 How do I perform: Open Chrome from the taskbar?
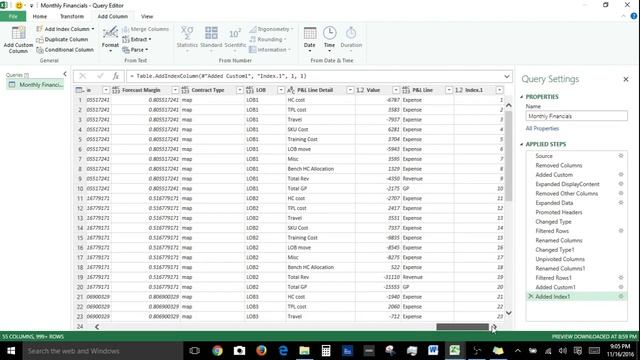[x=218, y=351]
